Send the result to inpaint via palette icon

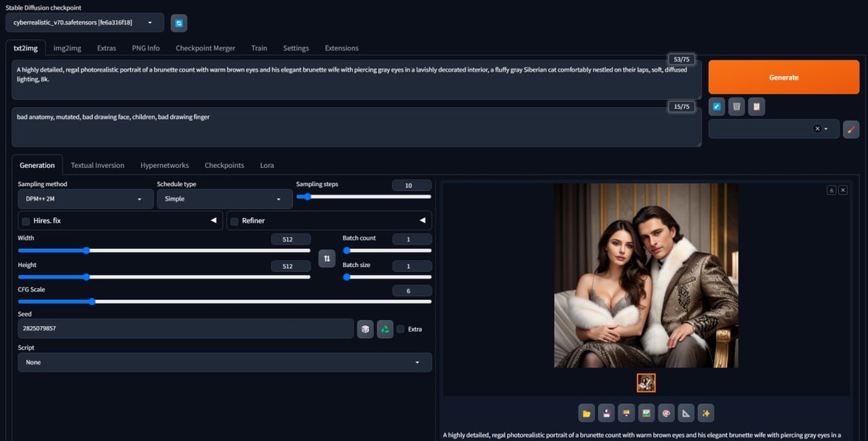tap(666, 413)
